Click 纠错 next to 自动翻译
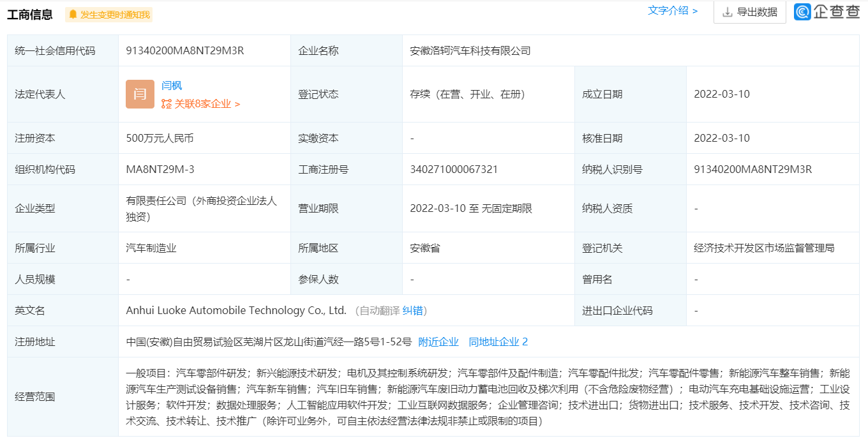The height and width of the screenshot is (443, 868). point(412,311)
